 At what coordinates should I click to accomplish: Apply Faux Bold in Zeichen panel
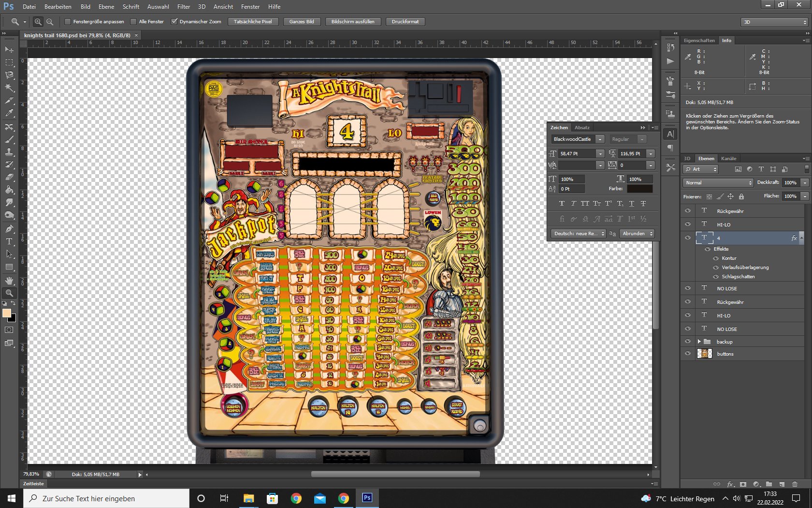pos(562,204)
